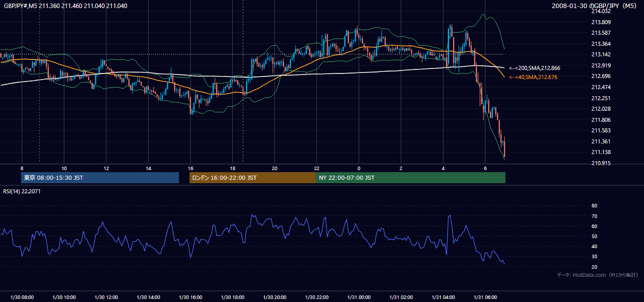Click the chart title '2008-01-30 のGBP/JPY (M5)'

pyautogui.click(x=595, y=6)
